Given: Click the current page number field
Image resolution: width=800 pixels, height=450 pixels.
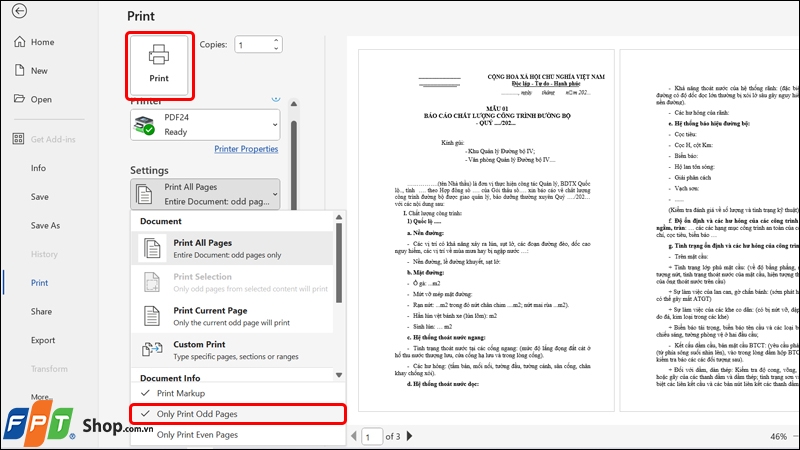Looking at the screenshot, I should tap(371, 437).
